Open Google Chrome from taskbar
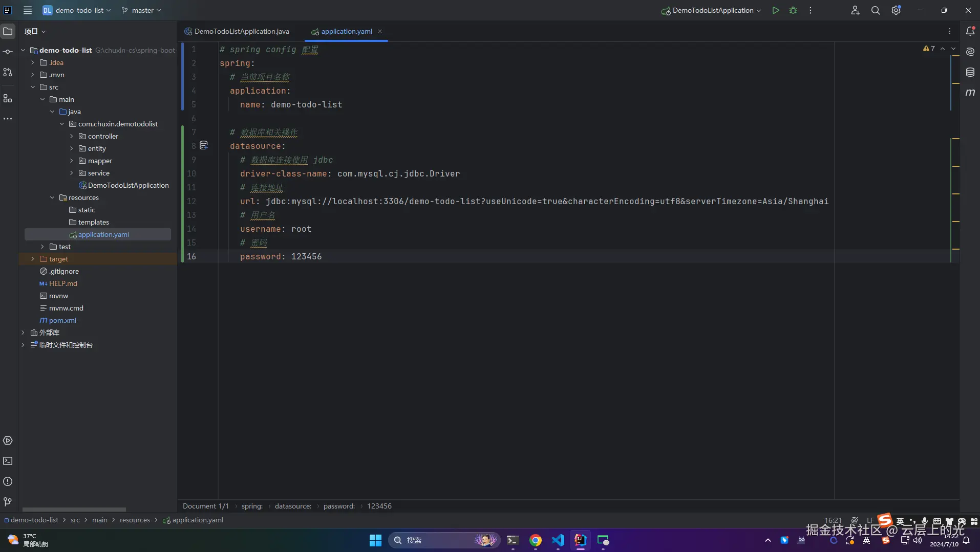Viewport: 980px width, 552px height. (x=536, y=540)
